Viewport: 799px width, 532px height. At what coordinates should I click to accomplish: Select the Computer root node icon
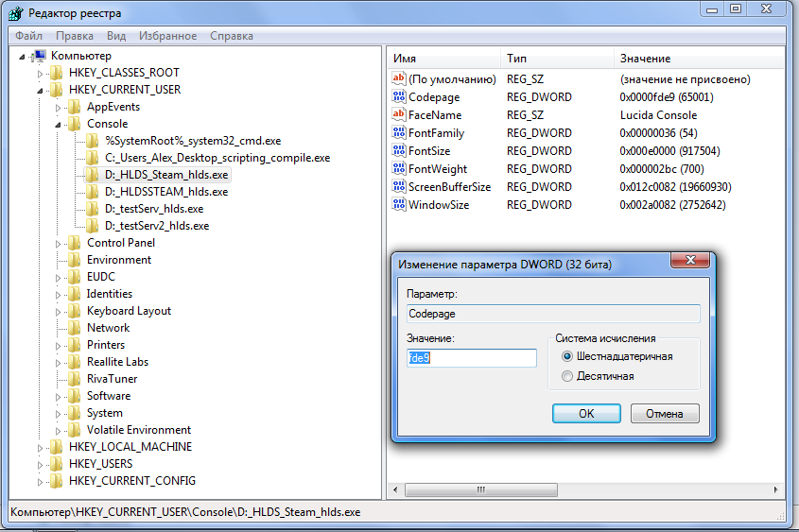[x=39, y=56]
